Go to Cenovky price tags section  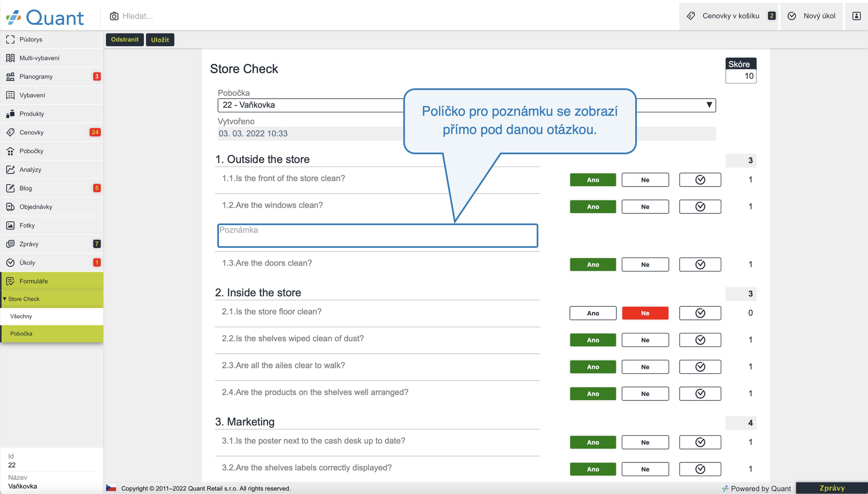click(x=51, y=132)
